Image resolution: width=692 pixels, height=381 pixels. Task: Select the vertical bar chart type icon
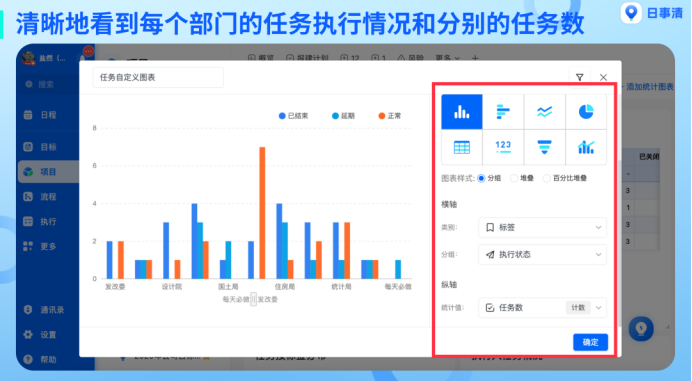[x=462, y=112]
